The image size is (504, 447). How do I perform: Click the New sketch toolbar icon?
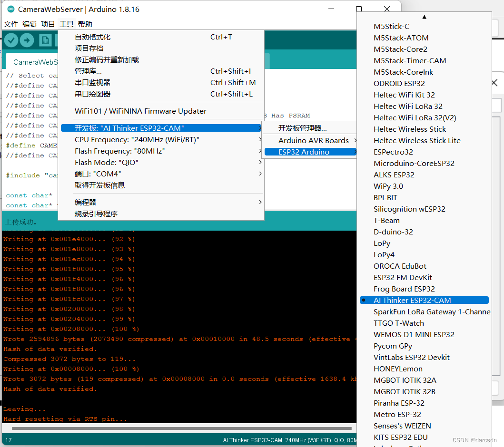pyautogui.click(x=45, y=40)
